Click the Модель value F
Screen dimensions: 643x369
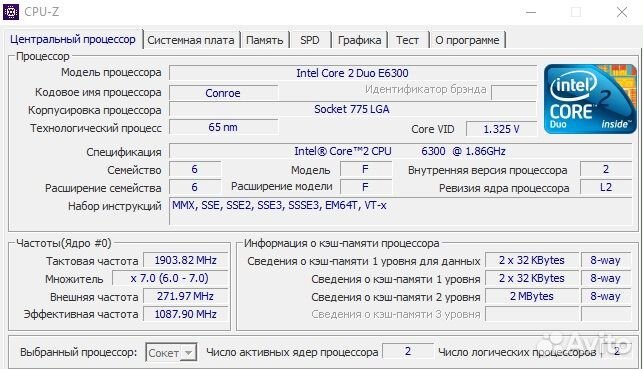[366, 169]
